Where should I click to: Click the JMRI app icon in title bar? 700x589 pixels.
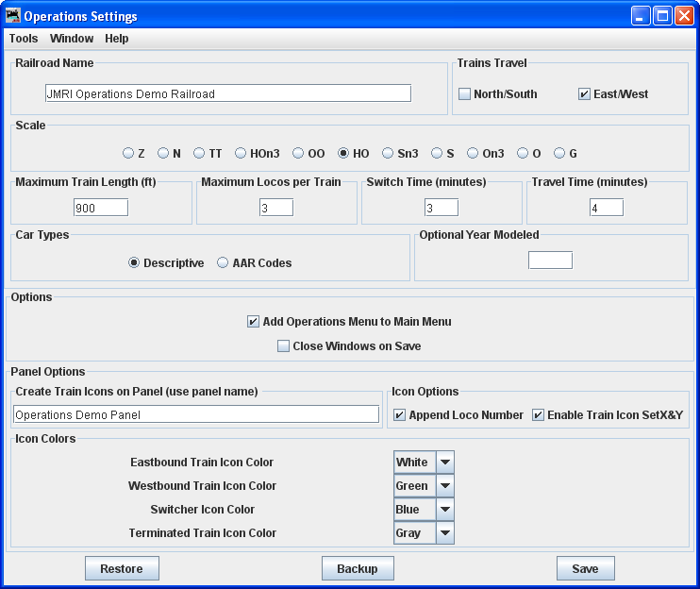(12, 16)
